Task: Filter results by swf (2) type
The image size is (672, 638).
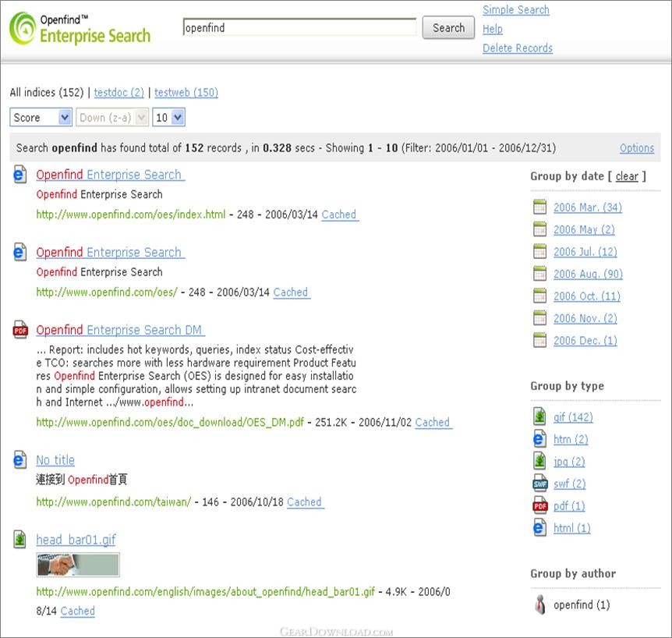Action: (570, 484)
